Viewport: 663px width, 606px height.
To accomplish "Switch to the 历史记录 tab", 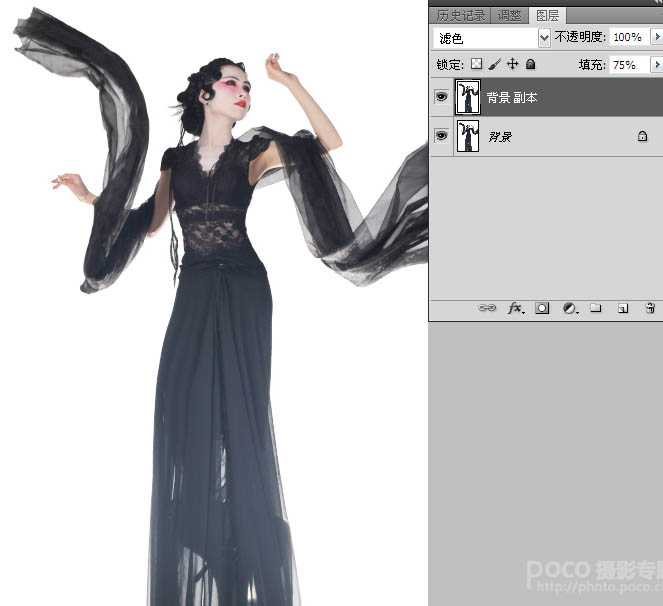I will [461, 15].
